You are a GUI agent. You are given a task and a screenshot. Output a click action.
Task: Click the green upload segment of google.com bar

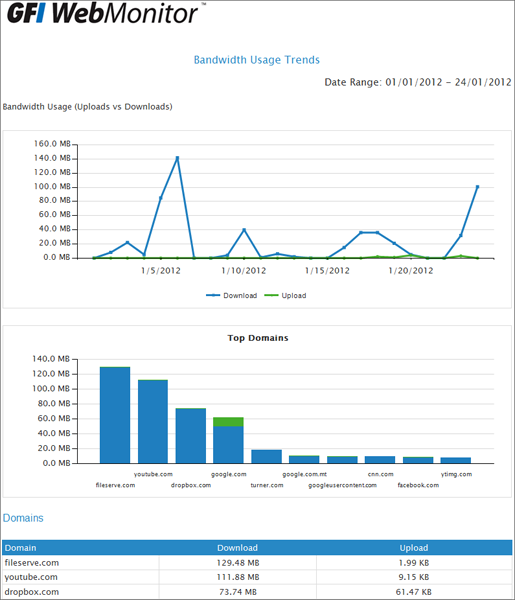click(x=228, y=422)
